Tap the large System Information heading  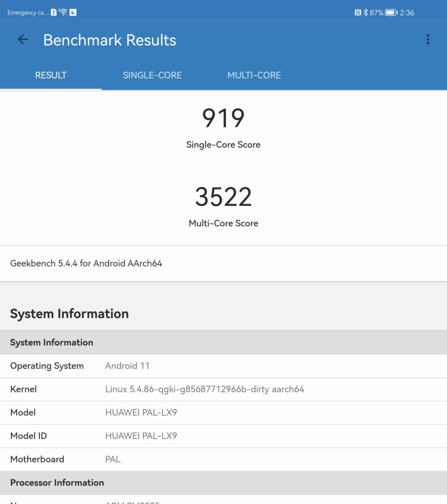coord(70,314)
